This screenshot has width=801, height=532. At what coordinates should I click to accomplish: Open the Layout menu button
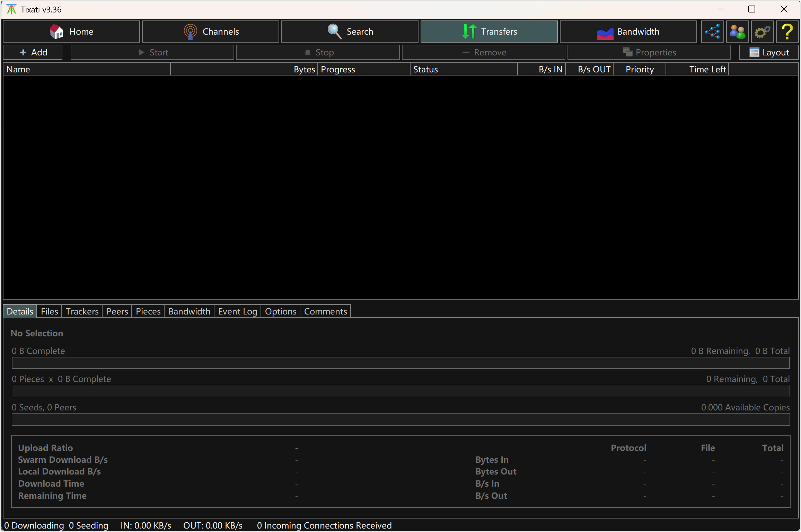pyautogui.click(x=769, y=52)
